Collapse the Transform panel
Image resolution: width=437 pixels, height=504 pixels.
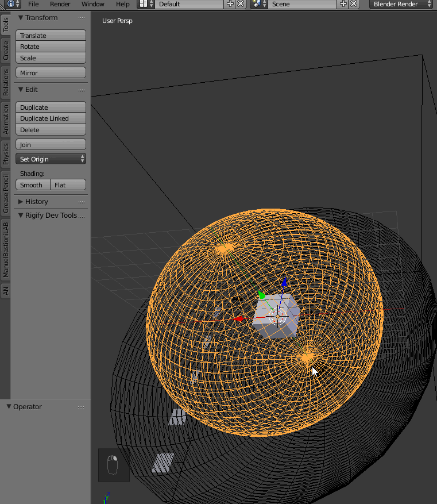21,18
